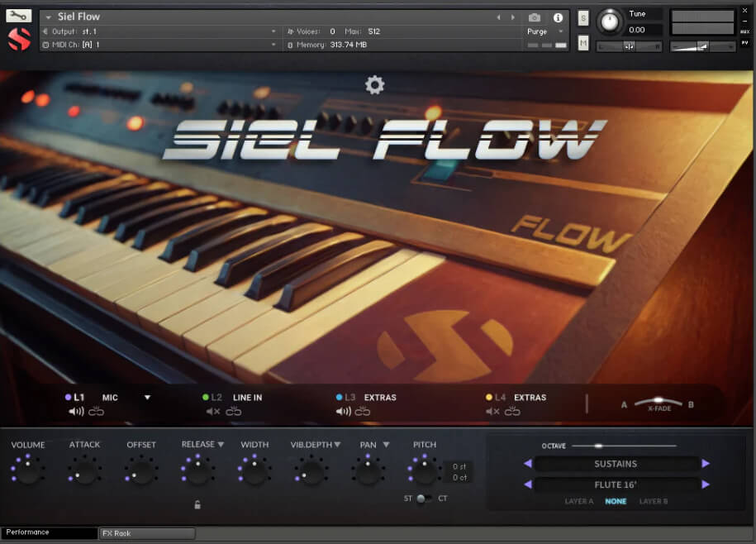Unmute layer L4 via muted speaker icon
This screenshot has height=544, width=756.
[x=492, y=412]
